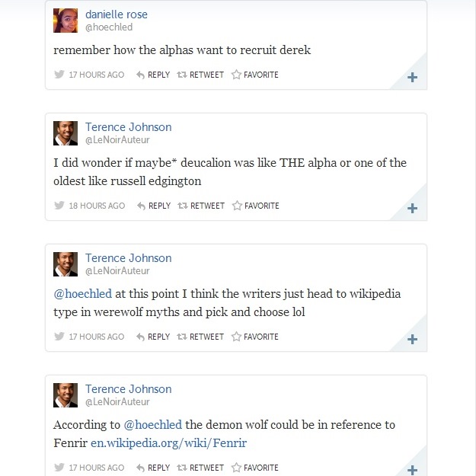This screenshot has width=476, height=476.
Task: Favorite the werewolf myths tweet
Action: [x=255, y=337]
